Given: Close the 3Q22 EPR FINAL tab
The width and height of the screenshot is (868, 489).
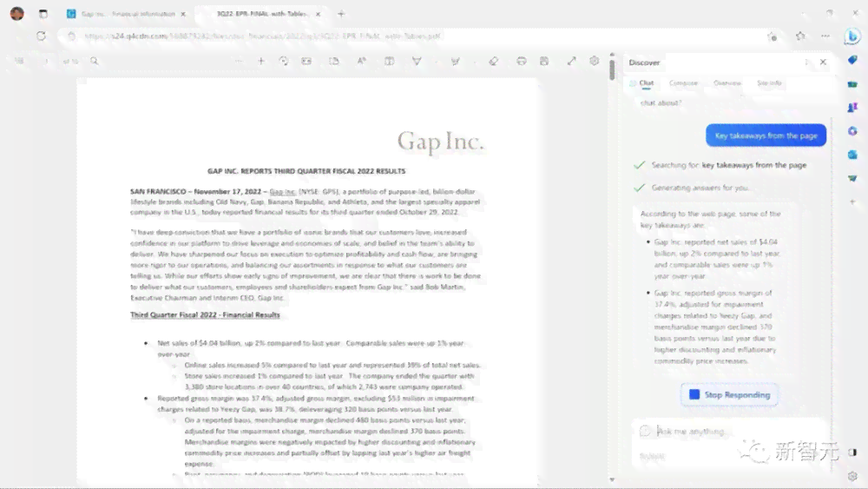Looking at the screenshot, I should pyautogui.click(x=319, y=14).
